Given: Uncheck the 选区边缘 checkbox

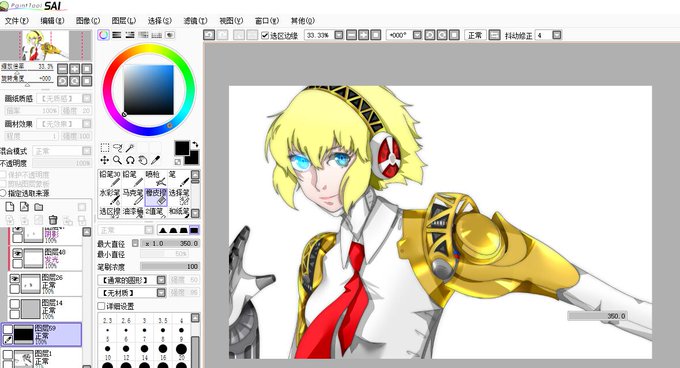Looking at the screenshot, I should coord(265,35).
